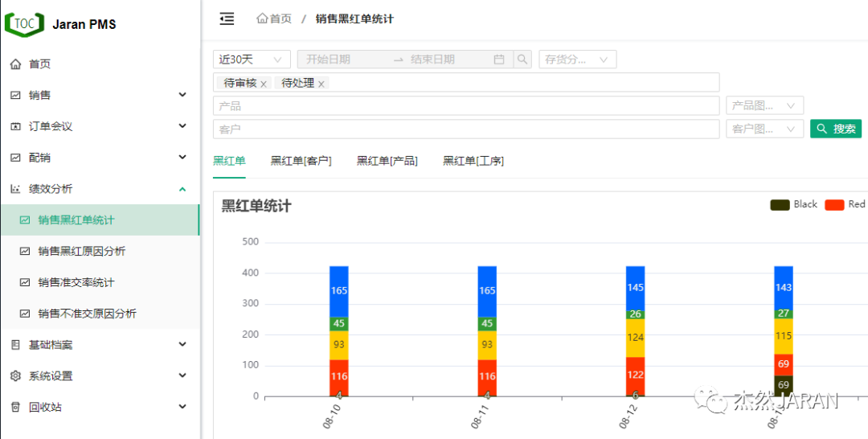The height and width of the screenshot is (439, 868).
Task: Open the 近30天 period dropdown
Action: pos(251,59)
